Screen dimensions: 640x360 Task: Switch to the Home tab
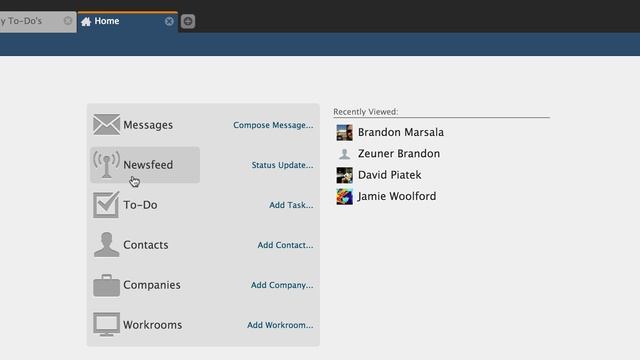pos(127,22)
